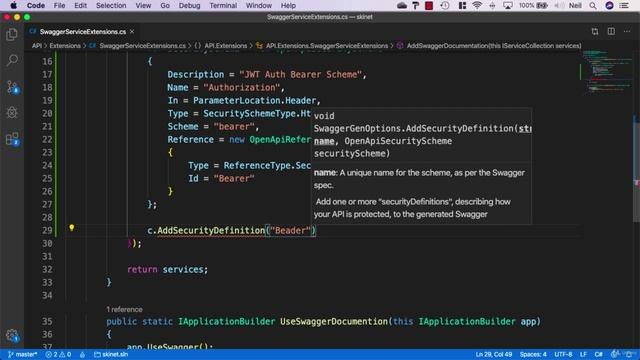
Task: Open the Help menu
Action: pos(288,5)
